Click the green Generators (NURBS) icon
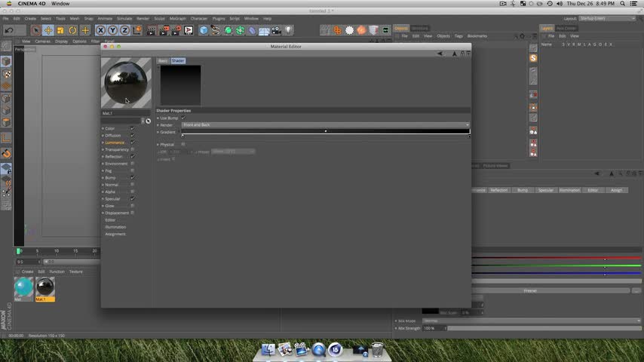The height and width of the screenshot is (362, 644). point(228,30)
